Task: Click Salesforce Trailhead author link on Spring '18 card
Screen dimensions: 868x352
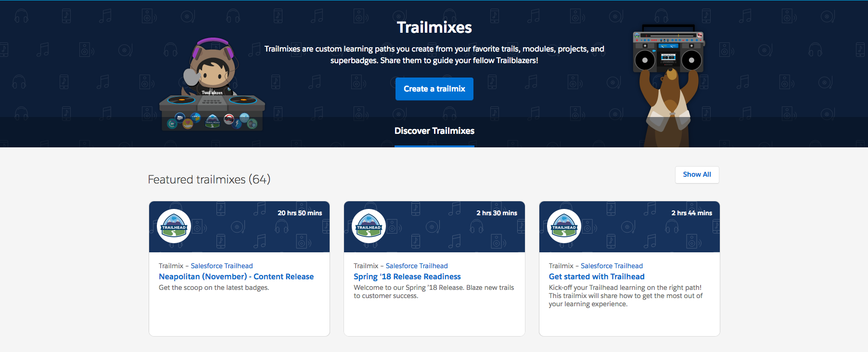Action: pyautogui.click(x=417, y=266)
